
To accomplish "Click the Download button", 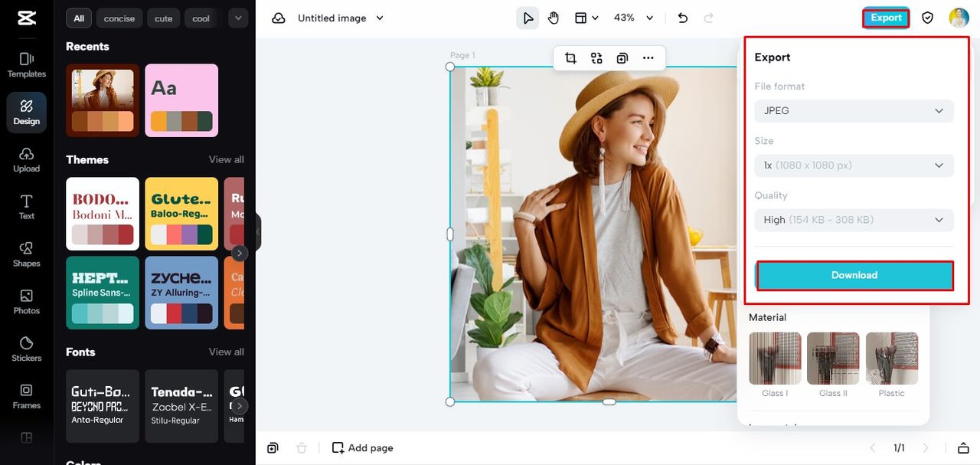I will click(x=854, y=275).
